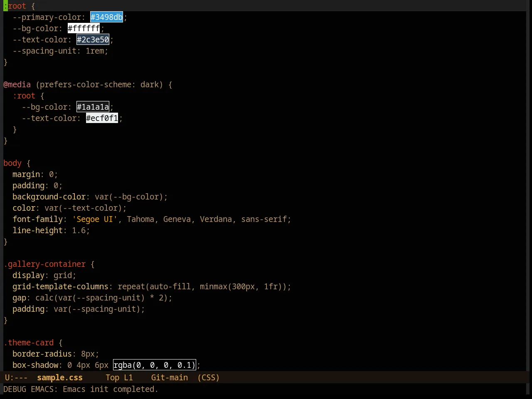The image size is (532, 399).
Task: Click the grid-template-columns property
Action: pyautogui.click(x=60, y=286)
